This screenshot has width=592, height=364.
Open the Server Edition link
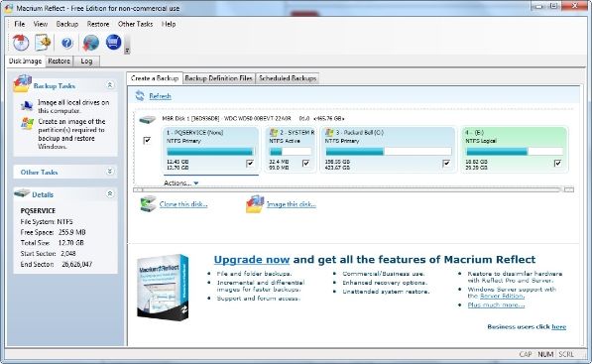click(502, 296)
